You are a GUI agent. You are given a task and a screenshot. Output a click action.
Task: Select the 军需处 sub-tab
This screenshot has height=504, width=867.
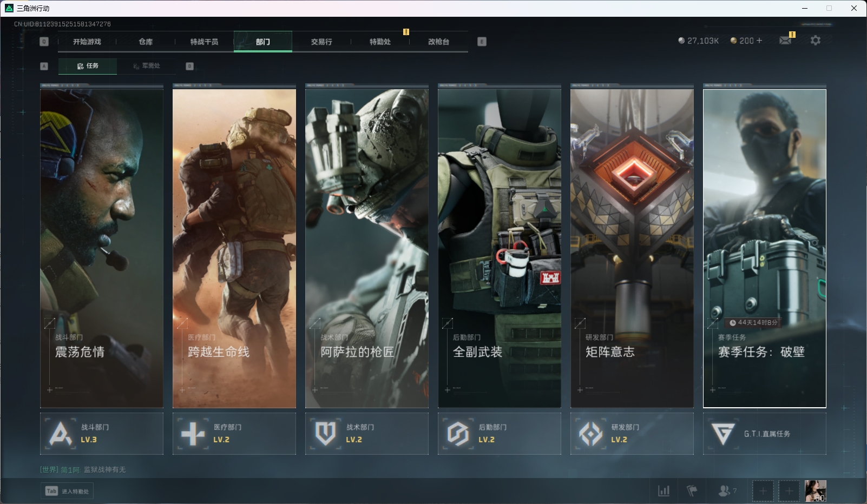[x=147, y=66]
